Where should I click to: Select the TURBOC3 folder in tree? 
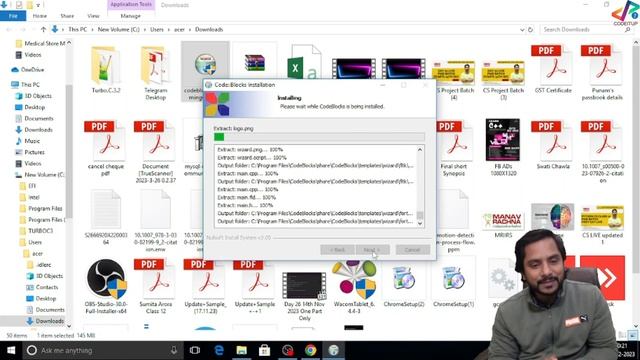pos(37,231)
